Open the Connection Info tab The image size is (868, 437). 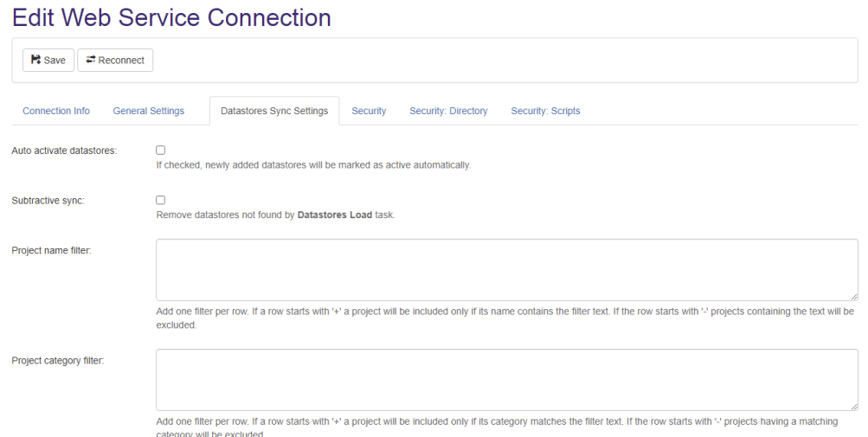[56, 111]
